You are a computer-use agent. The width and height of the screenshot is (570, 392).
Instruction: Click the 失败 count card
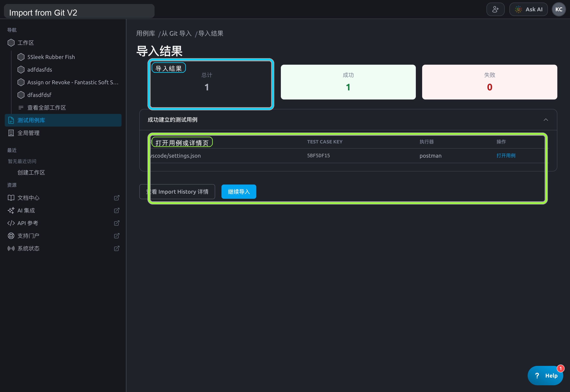click(x=489, y=82)
